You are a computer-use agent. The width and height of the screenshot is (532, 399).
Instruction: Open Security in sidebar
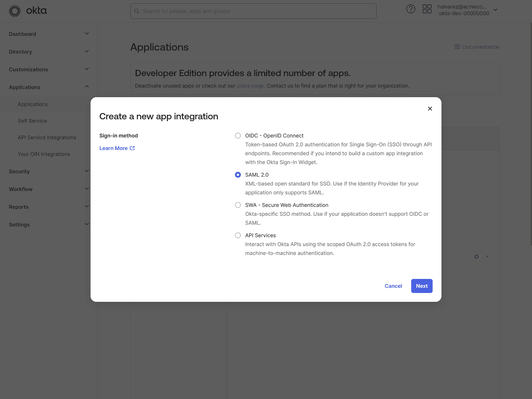19,171
